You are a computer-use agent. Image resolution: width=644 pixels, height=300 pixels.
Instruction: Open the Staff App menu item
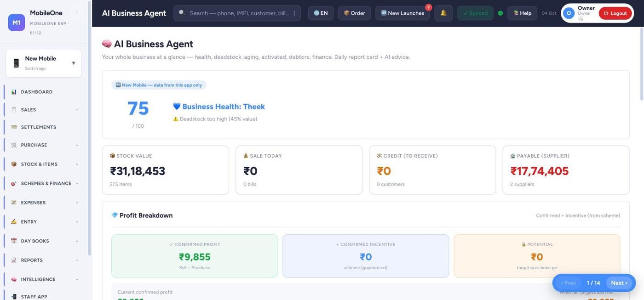click(x=45, y=297)
